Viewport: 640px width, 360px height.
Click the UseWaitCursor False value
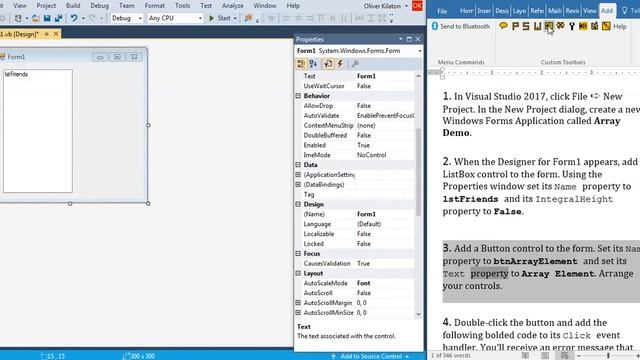385,86
